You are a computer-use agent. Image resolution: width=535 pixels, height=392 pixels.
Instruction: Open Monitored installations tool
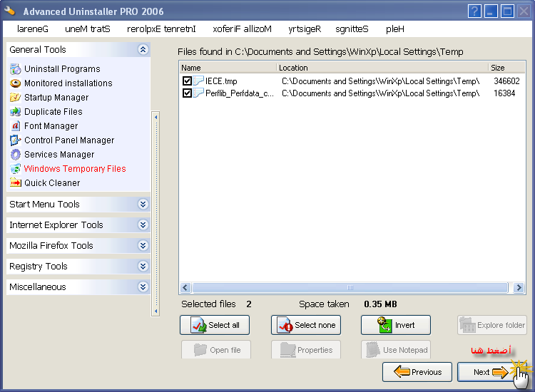pos(68,83)
